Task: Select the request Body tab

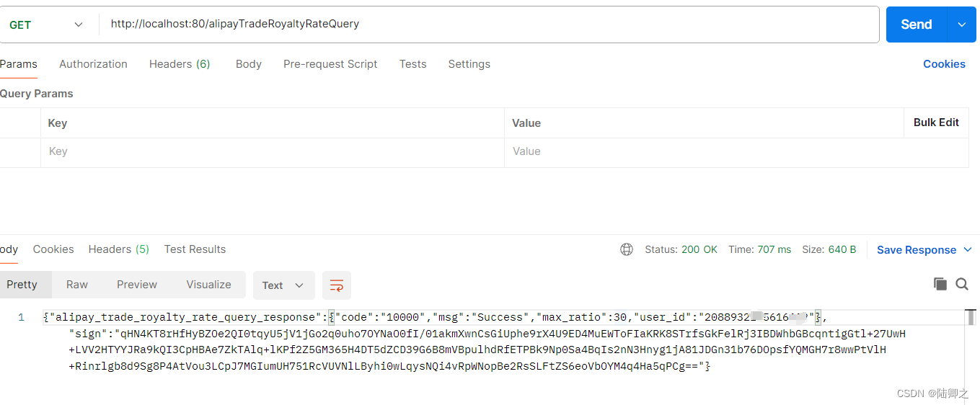Action: (x=248, y=64)
